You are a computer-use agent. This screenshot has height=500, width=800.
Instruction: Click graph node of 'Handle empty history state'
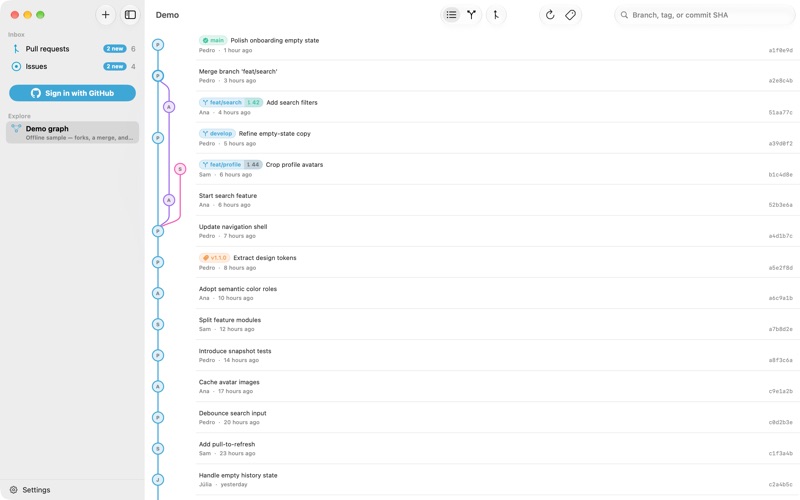pos(158,480)
